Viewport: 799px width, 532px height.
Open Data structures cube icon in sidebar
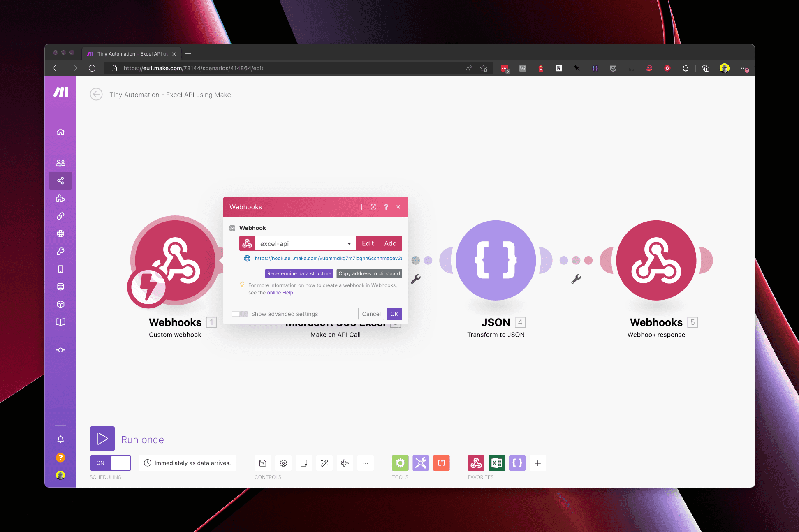coord(60,304)
